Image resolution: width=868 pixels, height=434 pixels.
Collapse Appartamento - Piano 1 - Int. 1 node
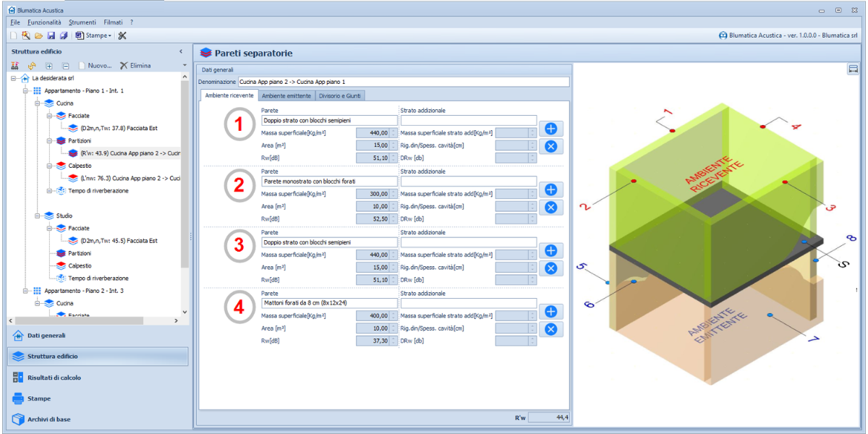coord(27,91)
